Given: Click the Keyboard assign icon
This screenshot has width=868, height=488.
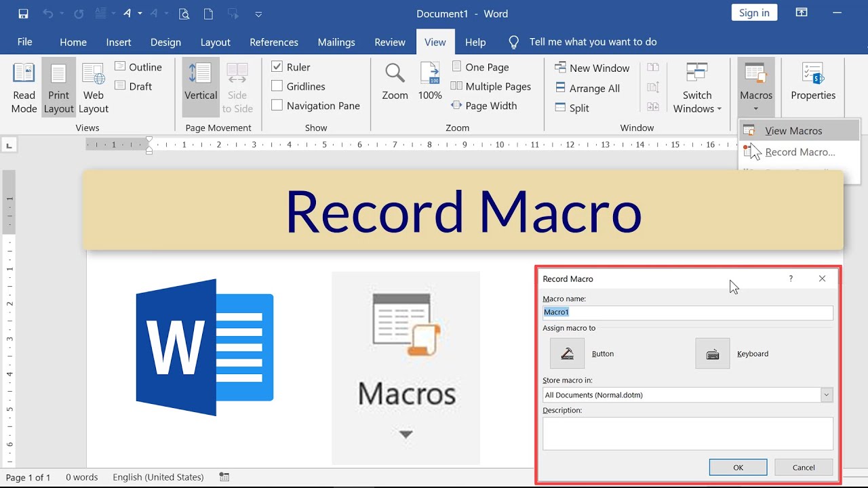Looking at the screenshot, I should tap(713, 354).
